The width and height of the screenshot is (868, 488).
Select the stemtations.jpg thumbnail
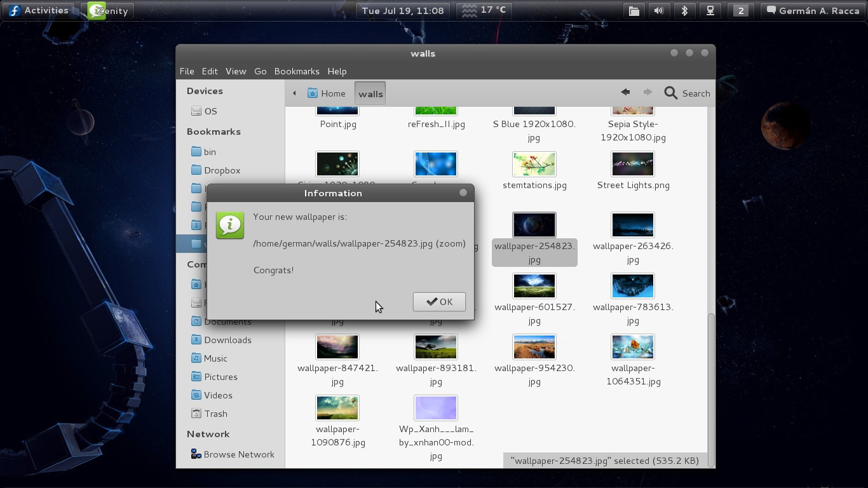coord(534,164)
